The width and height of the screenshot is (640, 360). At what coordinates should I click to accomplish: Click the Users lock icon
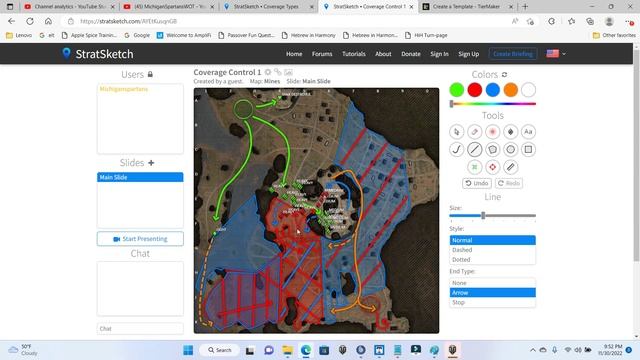[150, 74]
